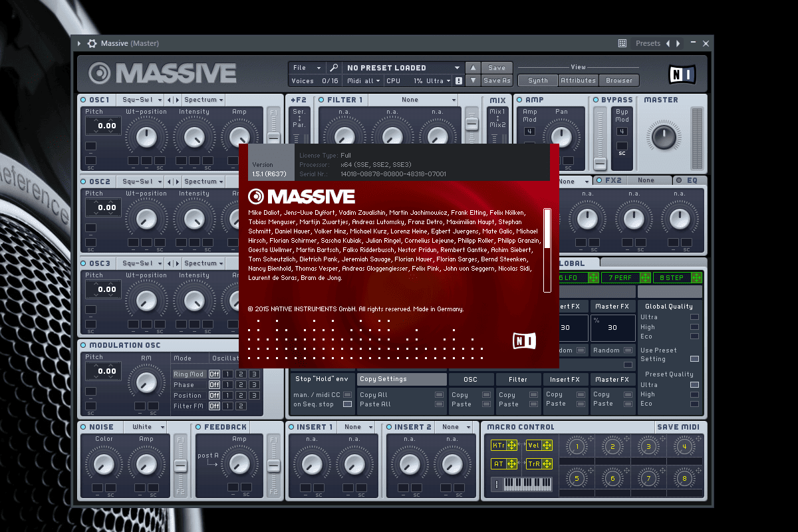Open the preset name dropdown
798x532 pixels.
(x=403, y=68)
